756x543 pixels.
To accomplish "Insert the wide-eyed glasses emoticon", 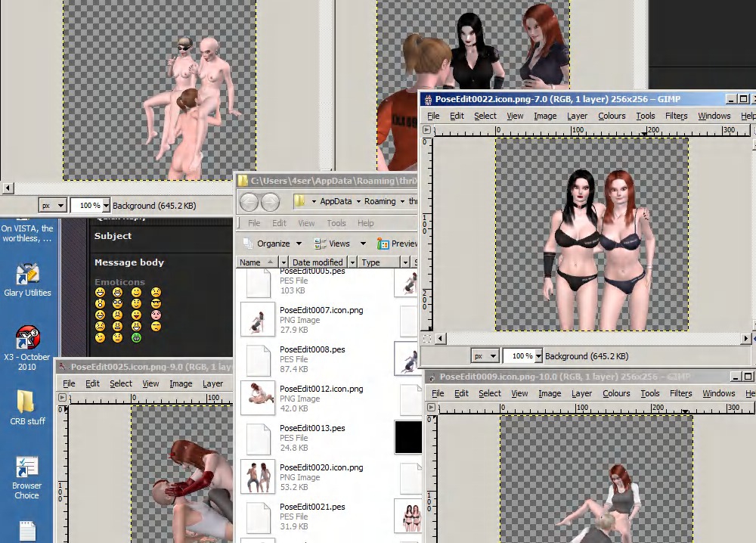I will pos(117,303).
